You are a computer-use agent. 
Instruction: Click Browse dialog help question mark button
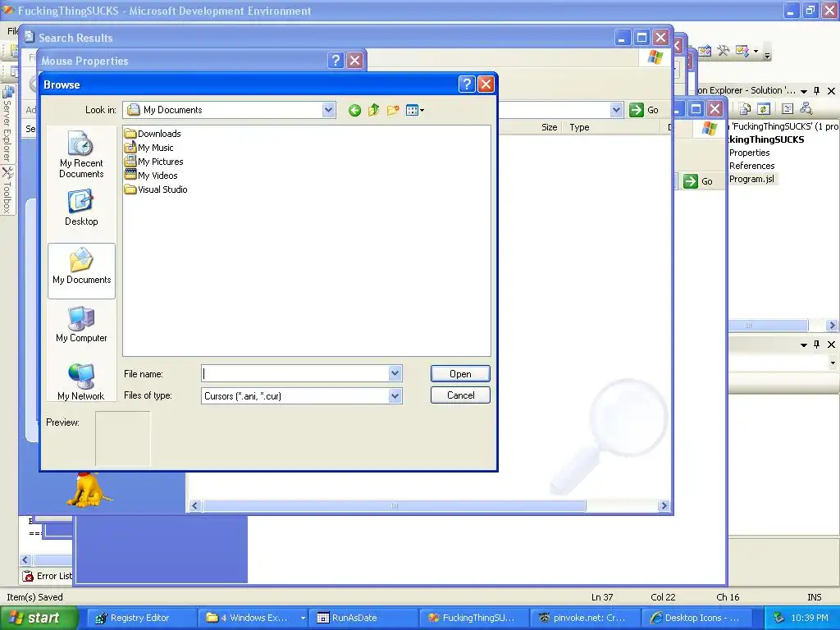click(467, 84)
